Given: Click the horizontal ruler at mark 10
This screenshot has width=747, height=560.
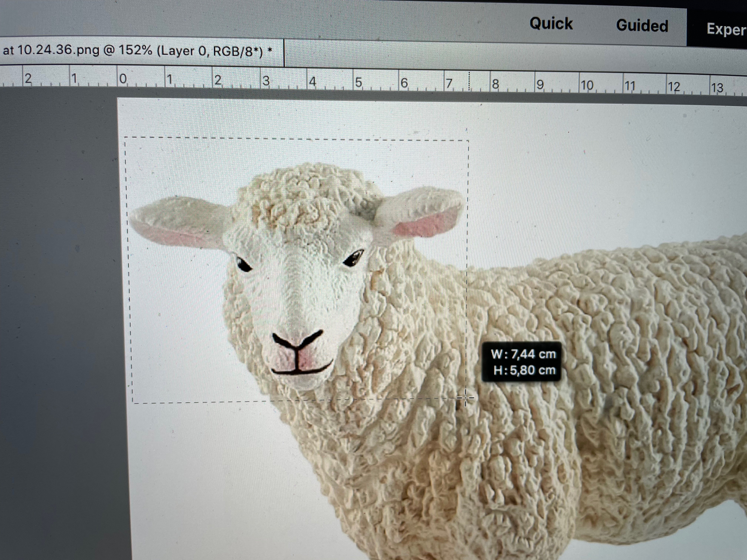Looking at the screenshot, I should click(x=587, y=85).
